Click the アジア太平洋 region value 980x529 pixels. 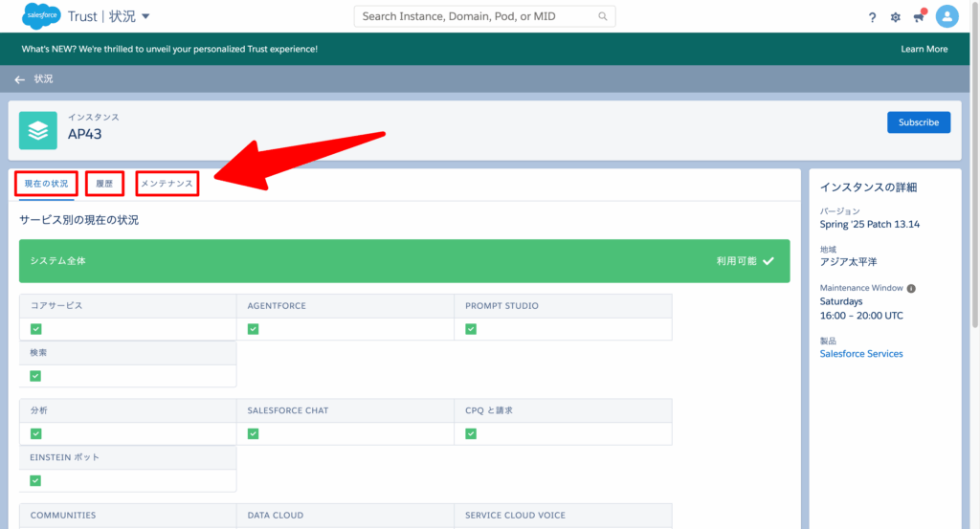848,262
